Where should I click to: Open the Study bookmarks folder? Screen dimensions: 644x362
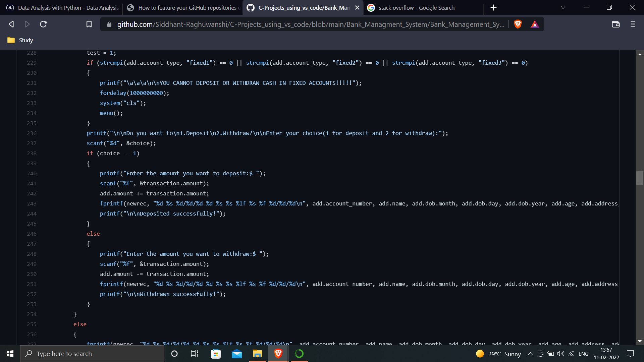[x=19, y=40]
